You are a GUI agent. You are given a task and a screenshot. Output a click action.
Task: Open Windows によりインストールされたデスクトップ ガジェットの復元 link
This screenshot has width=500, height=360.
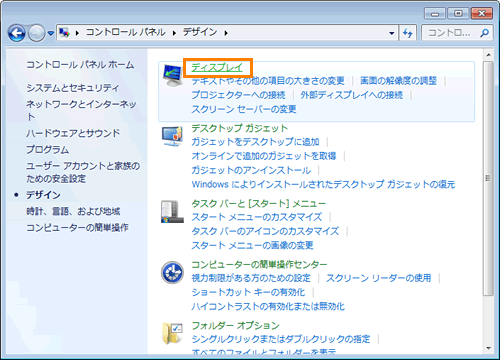323,184
